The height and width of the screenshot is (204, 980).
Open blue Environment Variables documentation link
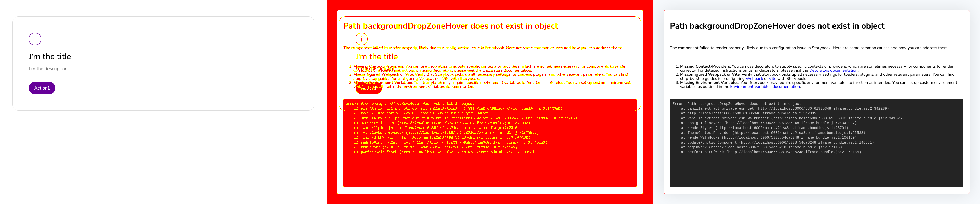765,87
